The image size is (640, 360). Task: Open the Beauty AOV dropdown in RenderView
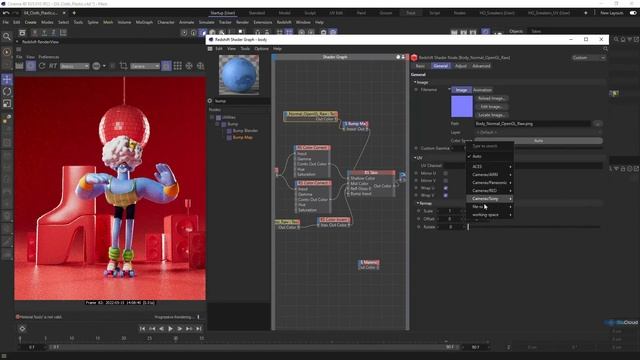click(x=74, y=66)
